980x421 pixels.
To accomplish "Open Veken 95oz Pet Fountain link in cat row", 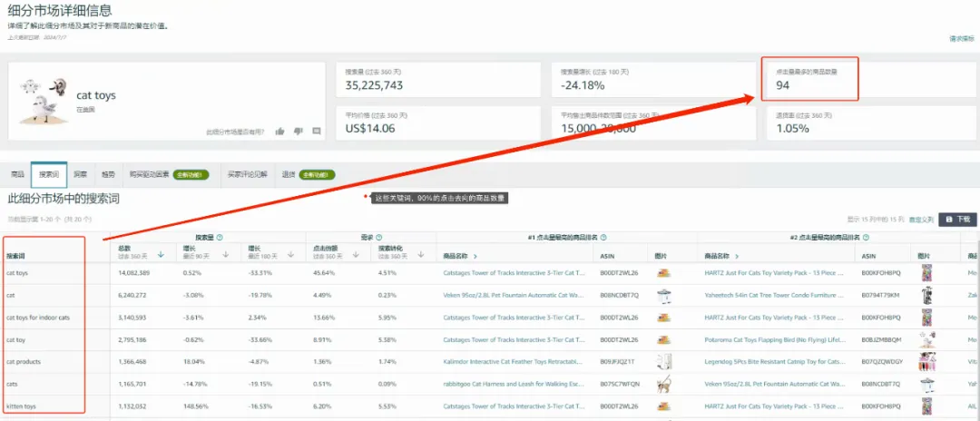I will pos(514,295).
